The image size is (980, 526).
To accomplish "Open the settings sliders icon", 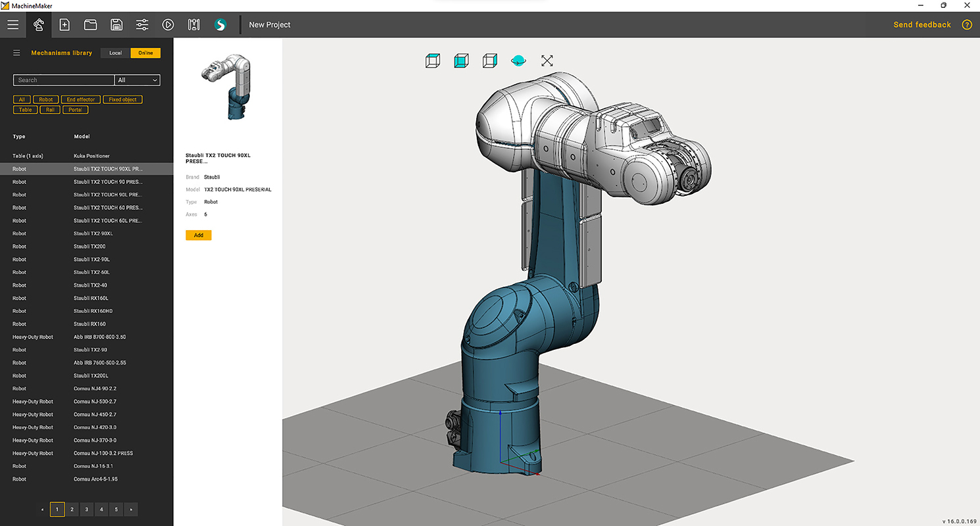I will click(x=142, y=24).
